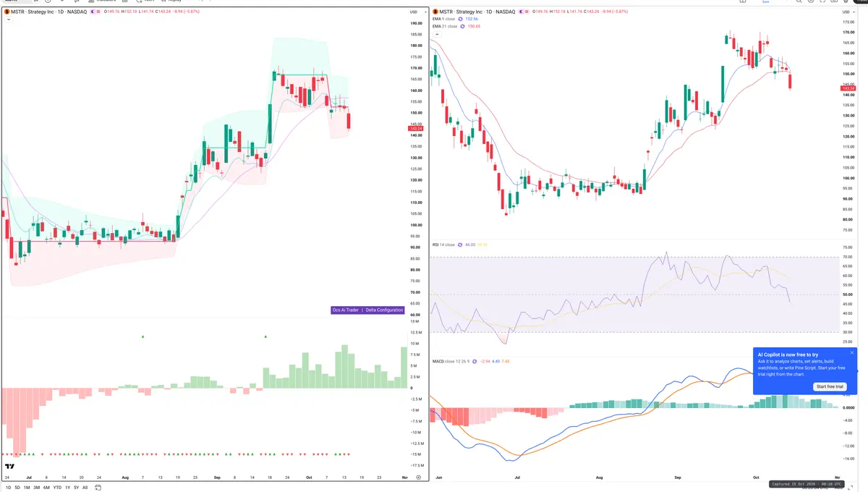The width and height of the screenshot is (868, 492).
Task: Open the go-to-date calendar icon
Action: tap(98, 488)
